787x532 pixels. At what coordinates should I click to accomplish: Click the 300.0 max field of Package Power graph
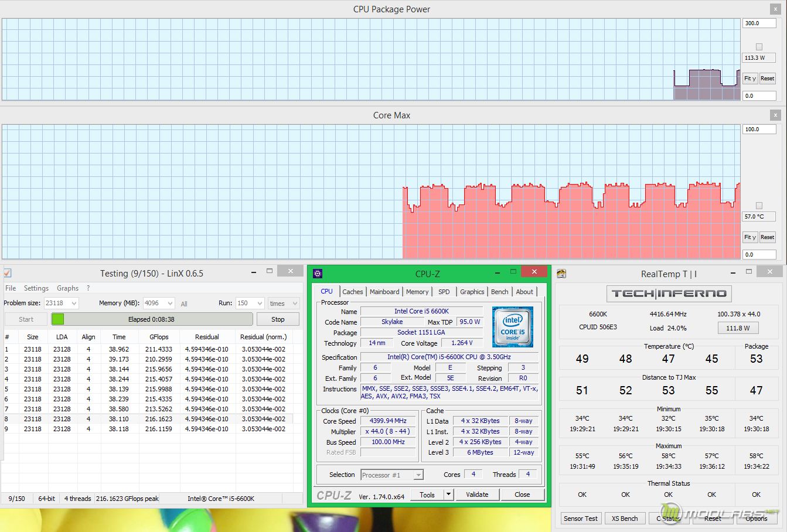tap(759, 23)
